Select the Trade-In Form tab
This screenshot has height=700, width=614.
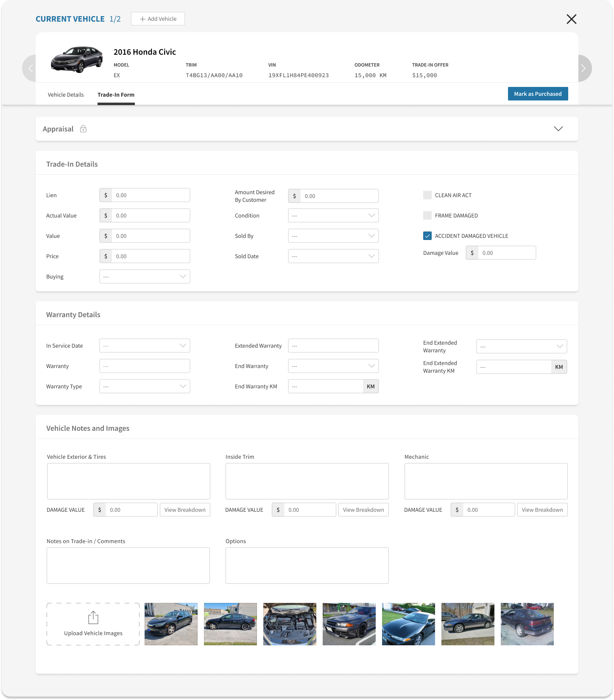coord(116,95)
